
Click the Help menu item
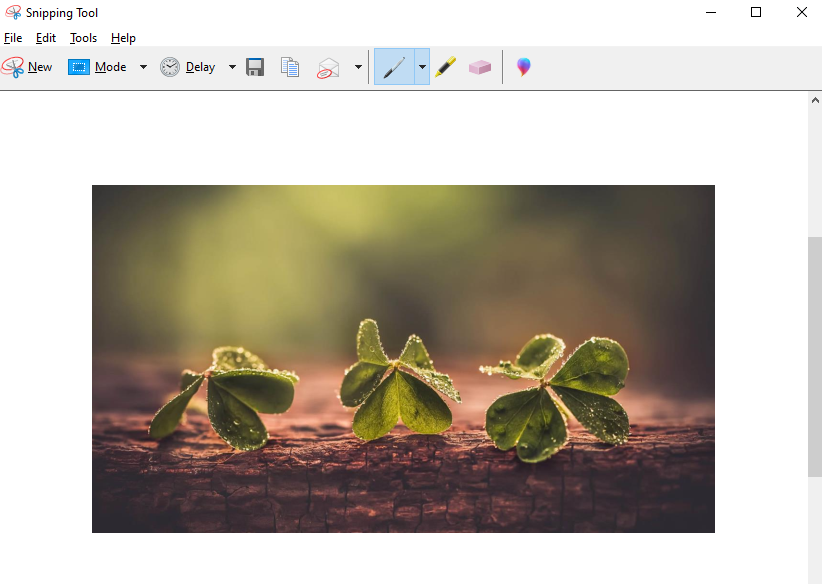point(123,38)
